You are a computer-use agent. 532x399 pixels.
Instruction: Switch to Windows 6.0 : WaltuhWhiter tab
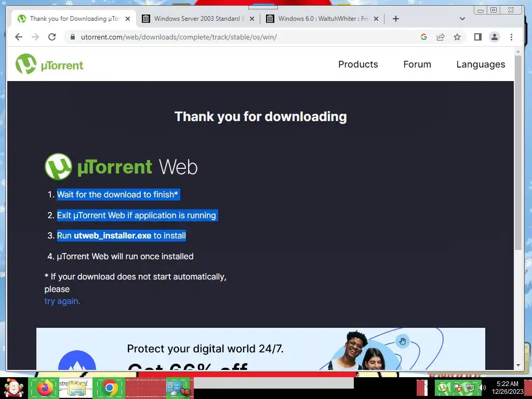(322, 19)
